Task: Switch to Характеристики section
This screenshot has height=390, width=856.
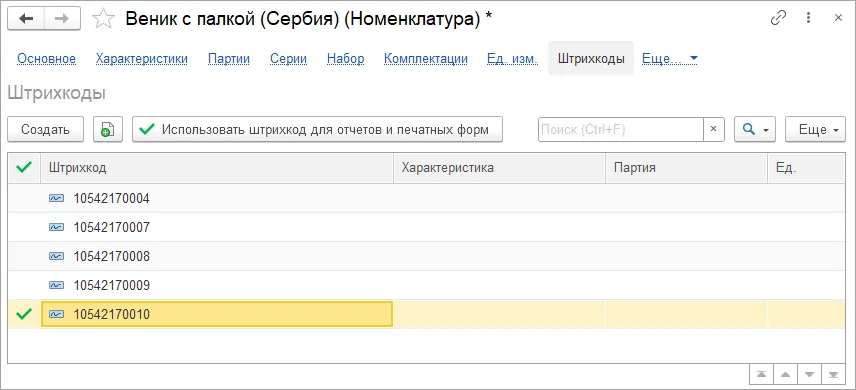Action: pos(142,58)
